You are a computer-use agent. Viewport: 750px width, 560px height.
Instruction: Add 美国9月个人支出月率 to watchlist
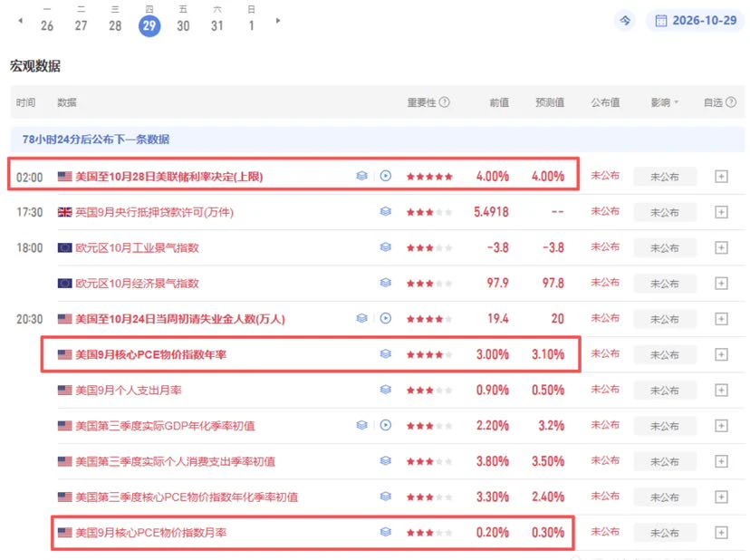pos(721,390)
